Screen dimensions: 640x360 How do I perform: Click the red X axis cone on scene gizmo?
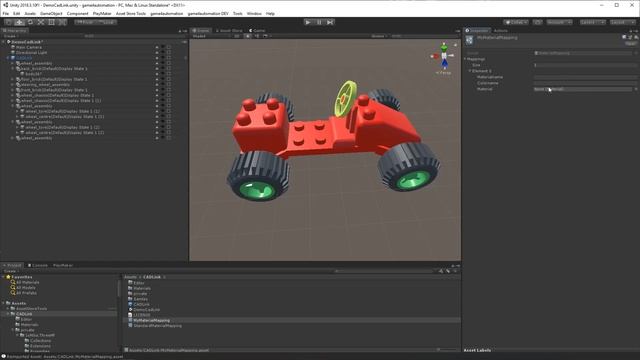pos(435,56)
